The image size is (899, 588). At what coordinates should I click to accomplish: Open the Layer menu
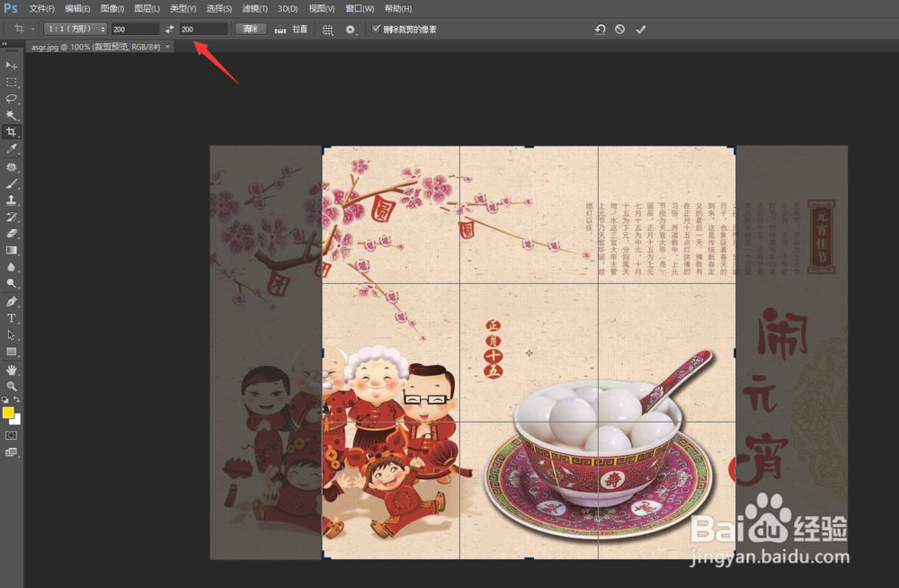147,9
